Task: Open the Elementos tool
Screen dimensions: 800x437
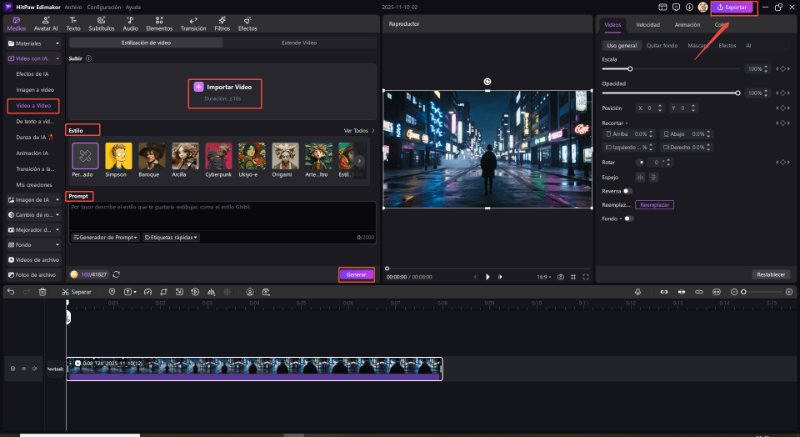Action: pyautogui.click(x=159, y=24)
